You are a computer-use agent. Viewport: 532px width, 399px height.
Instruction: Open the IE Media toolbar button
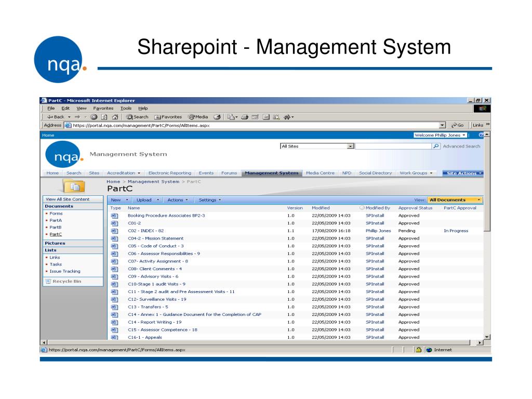click(x=198, y=117)
